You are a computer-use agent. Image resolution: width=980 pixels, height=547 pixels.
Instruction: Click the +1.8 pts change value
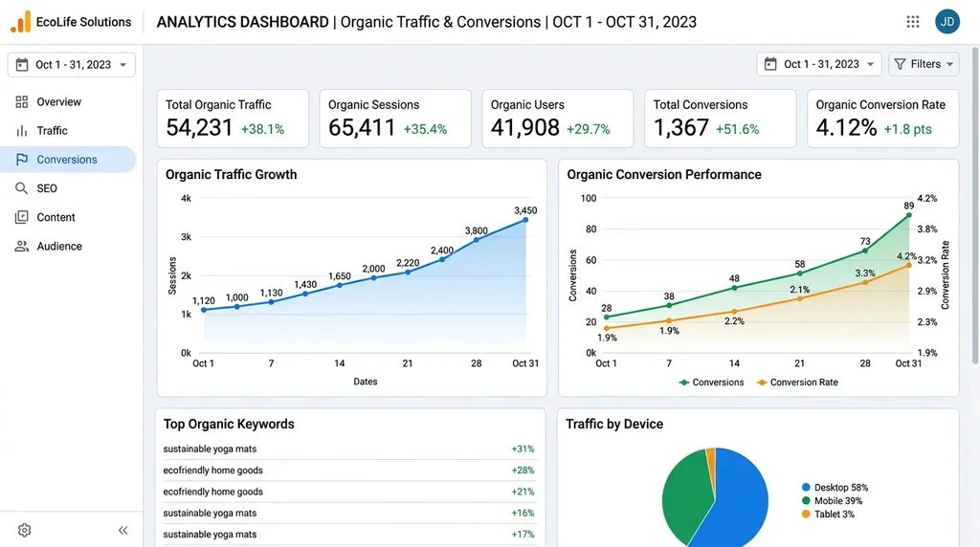907,129
